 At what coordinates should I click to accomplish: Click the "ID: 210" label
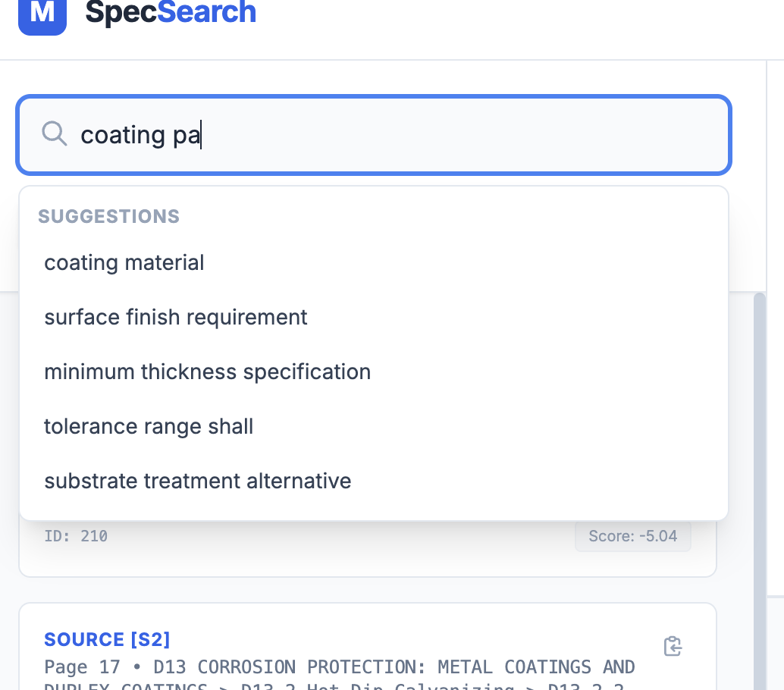pyautogui.click(x=76, y=536)
